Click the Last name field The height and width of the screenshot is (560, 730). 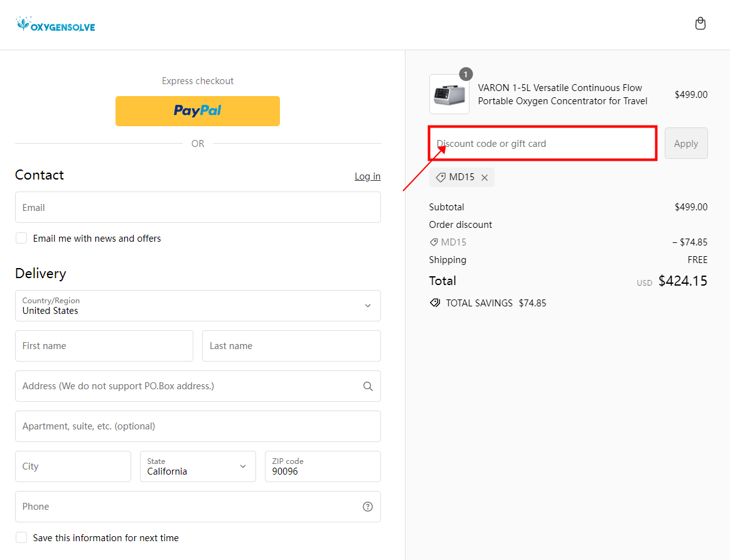tap(291, 346)
